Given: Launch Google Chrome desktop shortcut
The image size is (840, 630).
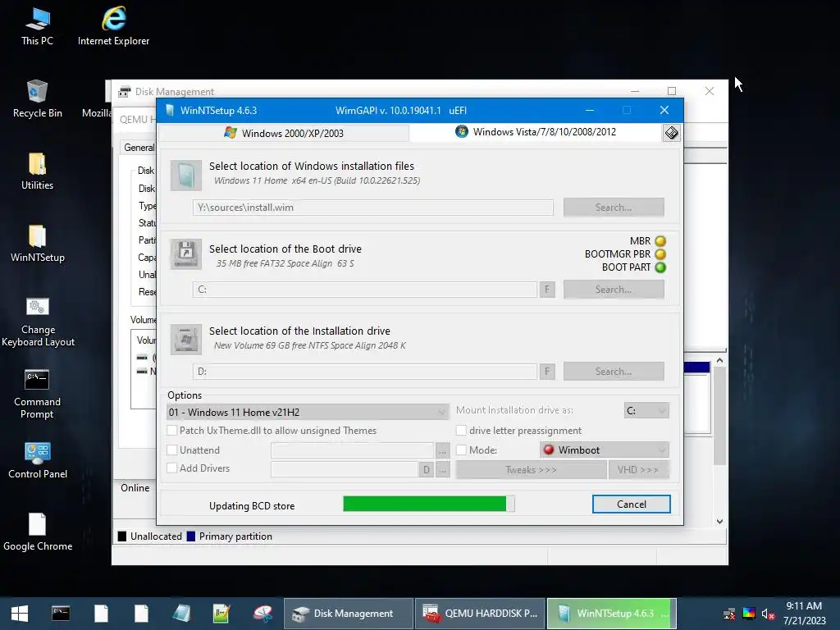Looking at the screenshot, I should 38,532.
